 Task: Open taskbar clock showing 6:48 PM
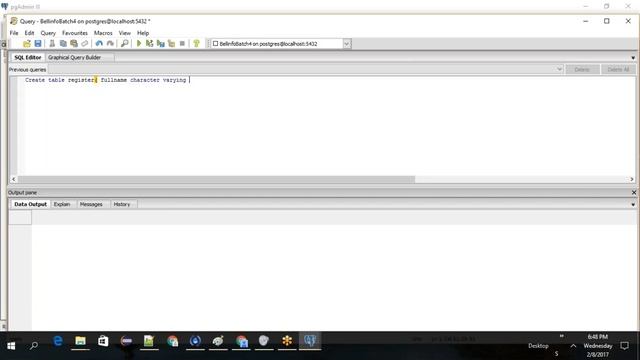pyautogui.click(x=598, y=346)
